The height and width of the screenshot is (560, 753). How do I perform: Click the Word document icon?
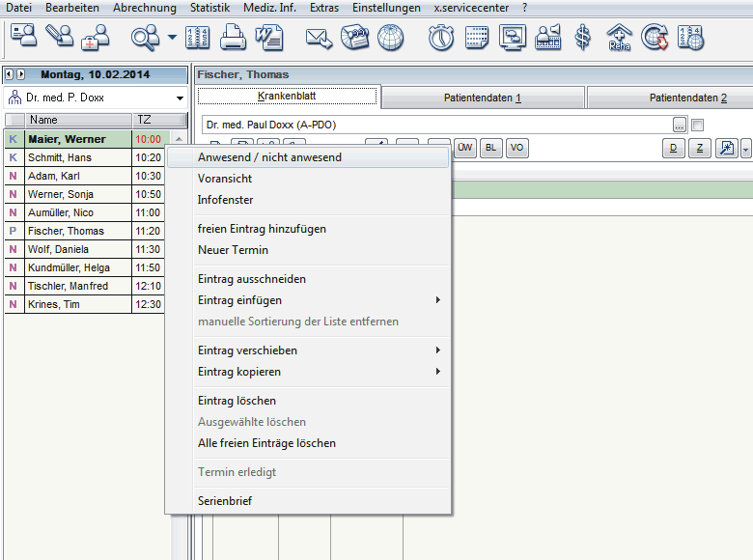[x=268, y=39]
